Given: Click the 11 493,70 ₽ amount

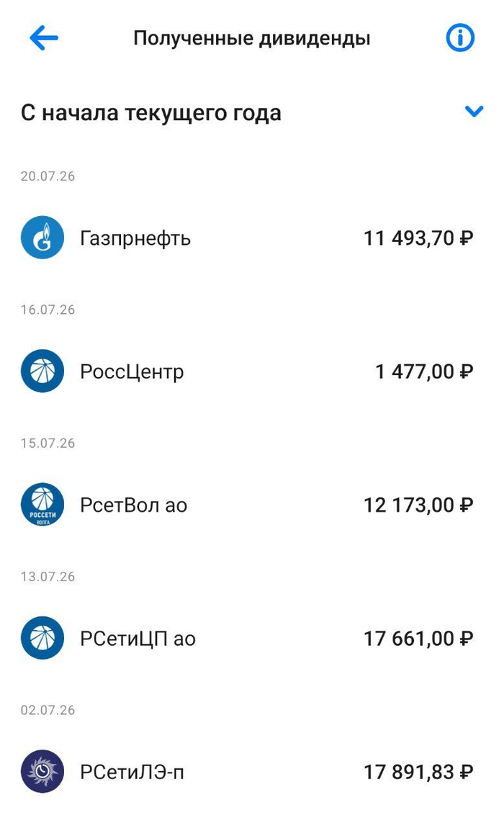Looking at the screenshot, I should tap(418, 238).
